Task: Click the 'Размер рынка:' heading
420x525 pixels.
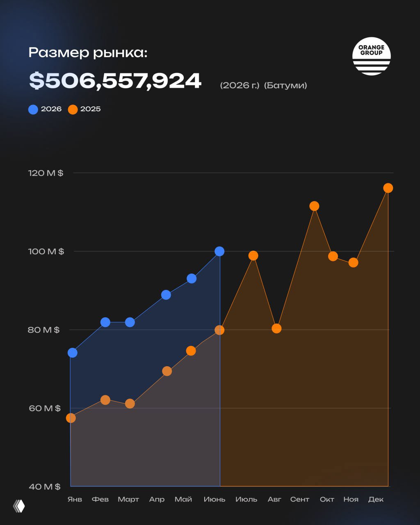Action: coord(88,53)
